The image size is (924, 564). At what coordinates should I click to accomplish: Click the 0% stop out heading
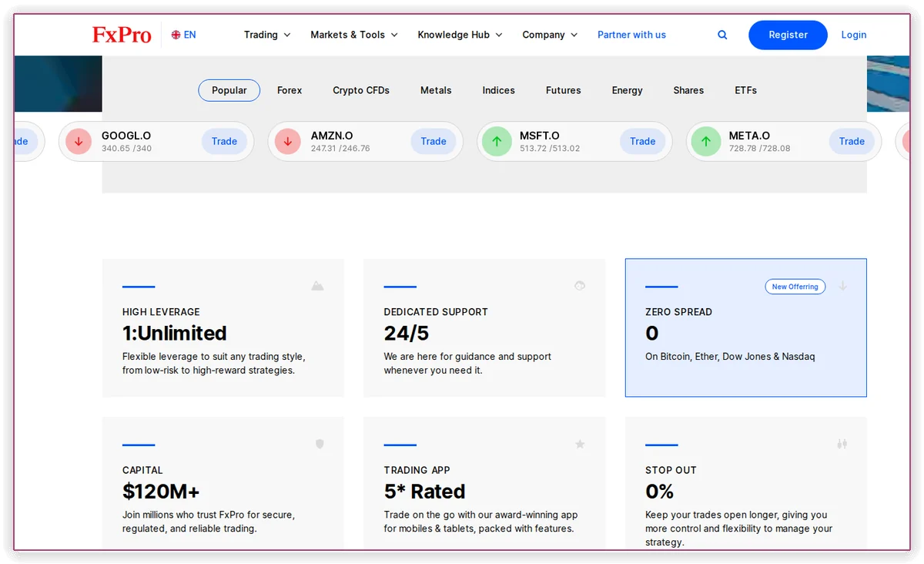click(660, 492)
